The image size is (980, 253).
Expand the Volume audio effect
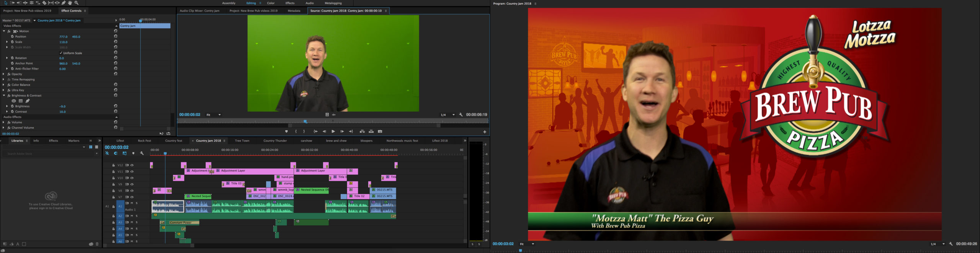tap(4, 122)
